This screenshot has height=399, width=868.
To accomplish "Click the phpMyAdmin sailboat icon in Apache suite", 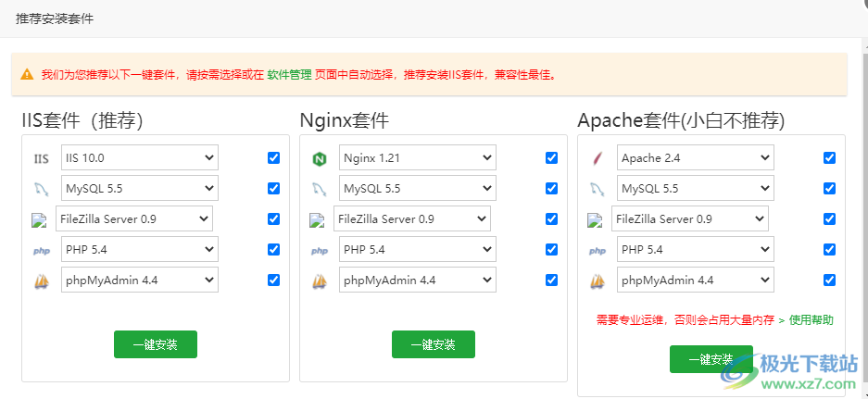I will point(598,281).
